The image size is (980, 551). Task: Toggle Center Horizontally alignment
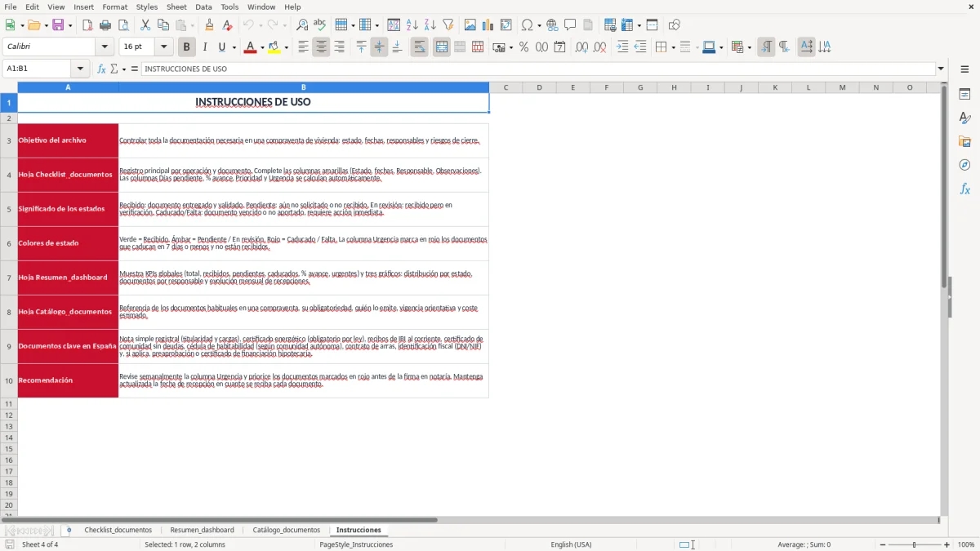[321, 47]
